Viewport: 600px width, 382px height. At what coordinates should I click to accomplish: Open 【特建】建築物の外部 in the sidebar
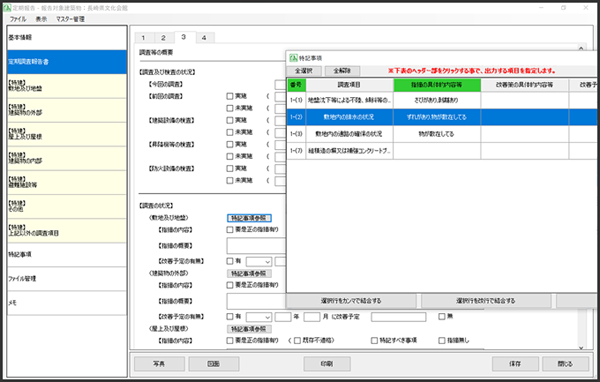click(67, 110)
